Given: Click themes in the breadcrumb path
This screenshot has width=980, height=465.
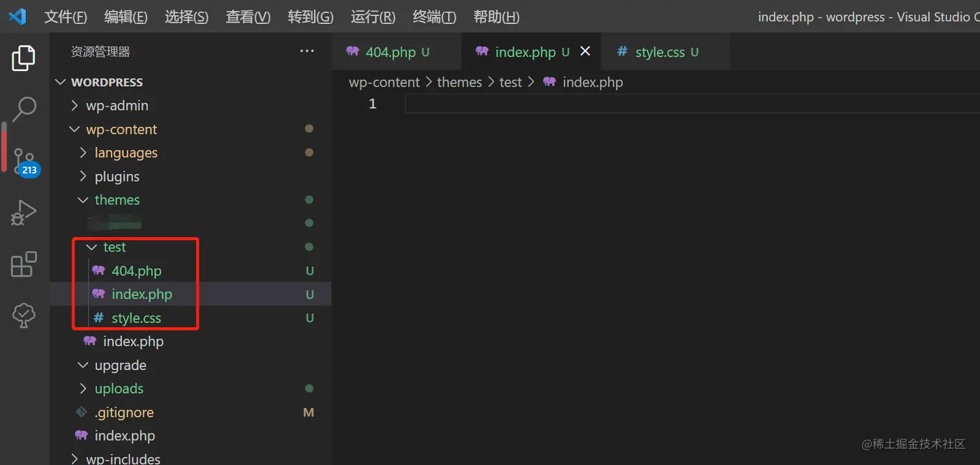Looking at the screenshot, I should tap(460, 82).
